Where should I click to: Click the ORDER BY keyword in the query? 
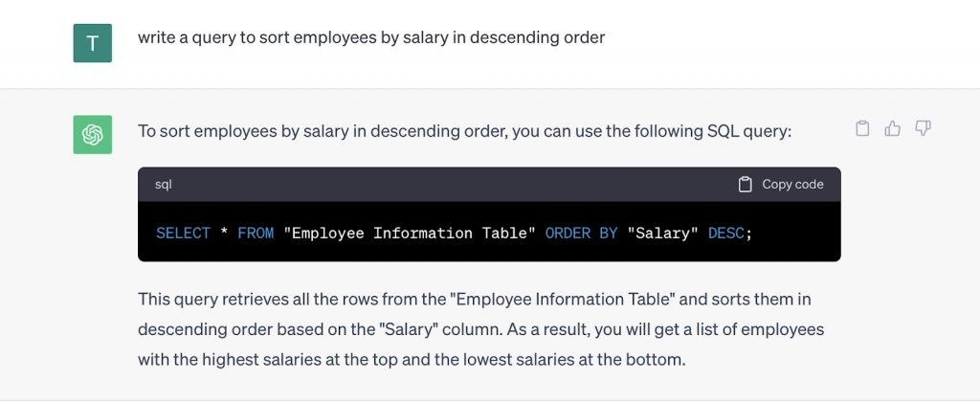tap(581, 234)
